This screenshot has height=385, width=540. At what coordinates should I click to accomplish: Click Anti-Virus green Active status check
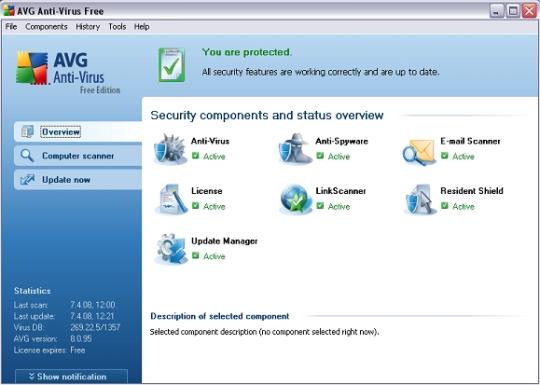[x=195, y=156]
